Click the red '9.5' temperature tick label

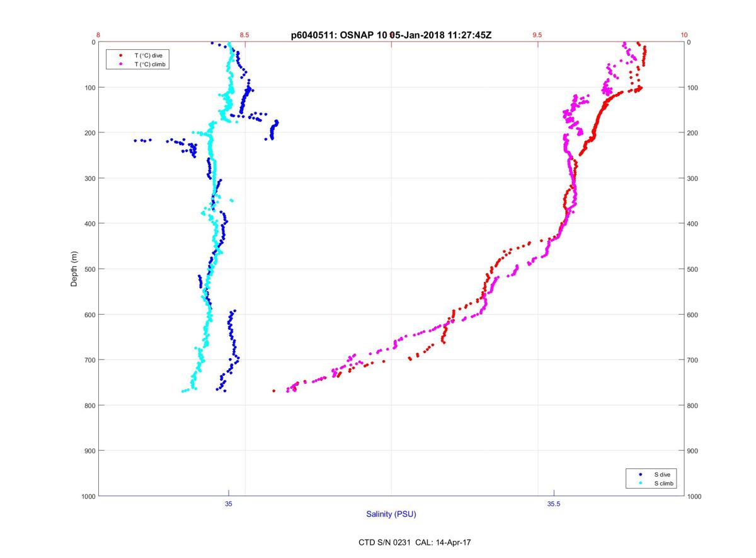[537, 35]
